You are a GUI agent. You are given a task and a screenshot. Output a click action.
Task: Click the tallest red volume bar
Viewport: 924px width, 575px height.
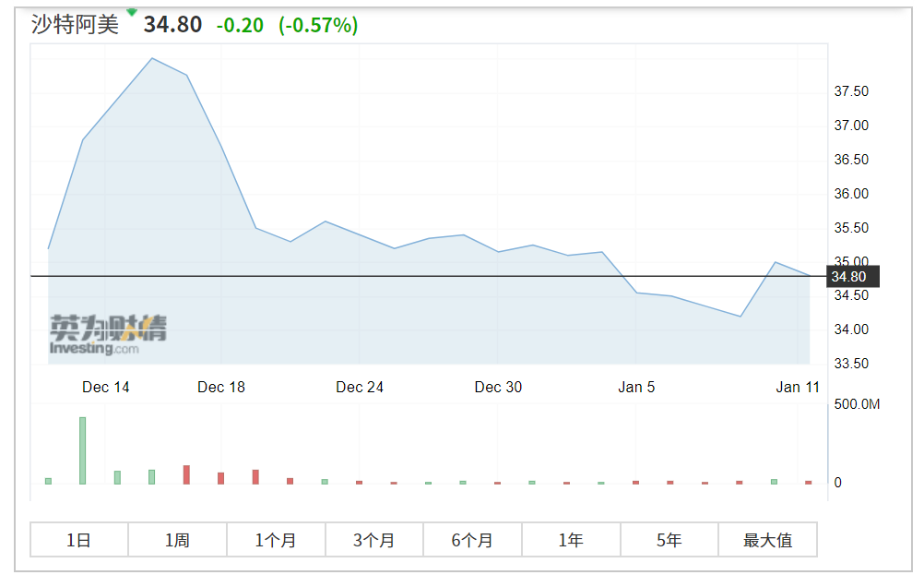[x=186, y=474]
